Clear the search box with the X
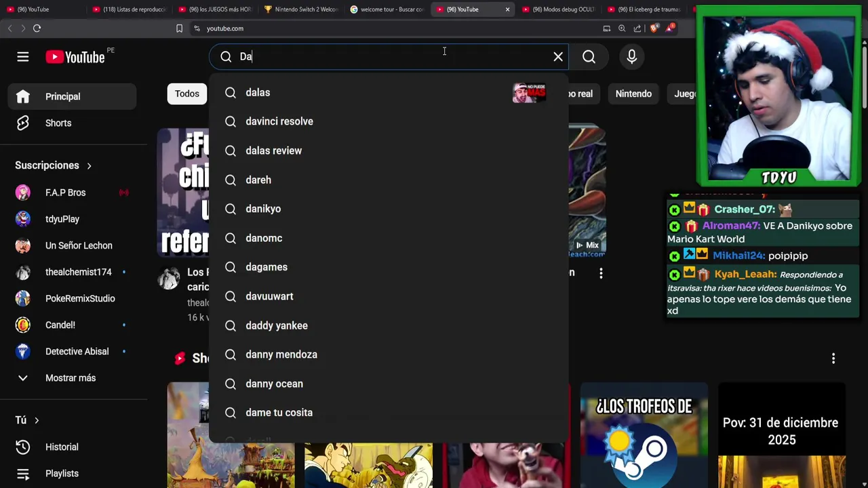 click(x=558, y=57)
